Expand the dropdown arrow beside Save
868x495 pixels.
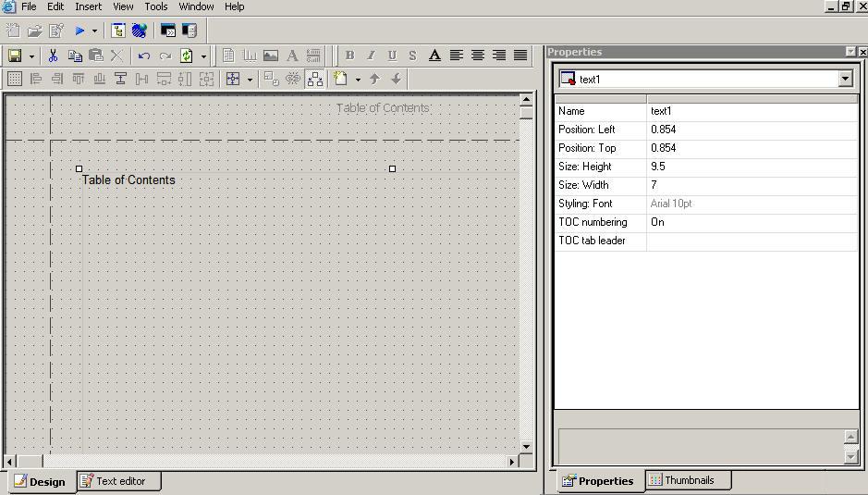31,56
